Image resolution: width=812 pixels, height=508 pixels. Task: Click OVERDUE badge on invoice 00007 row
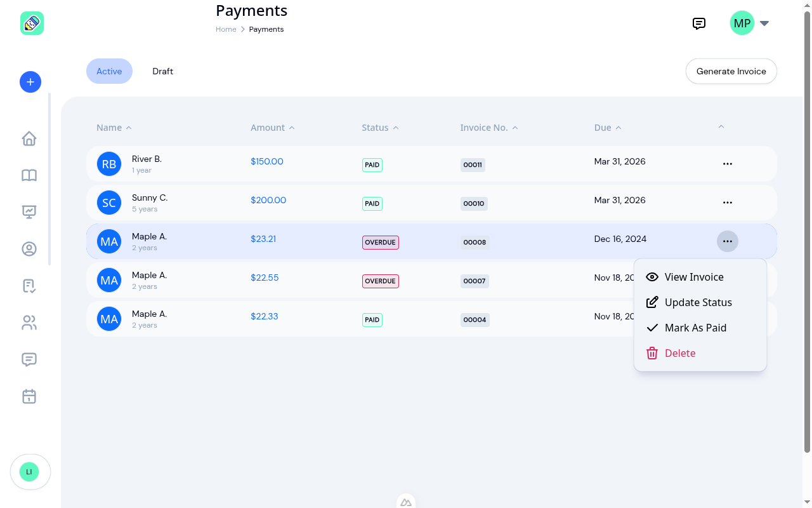(381, 281)
